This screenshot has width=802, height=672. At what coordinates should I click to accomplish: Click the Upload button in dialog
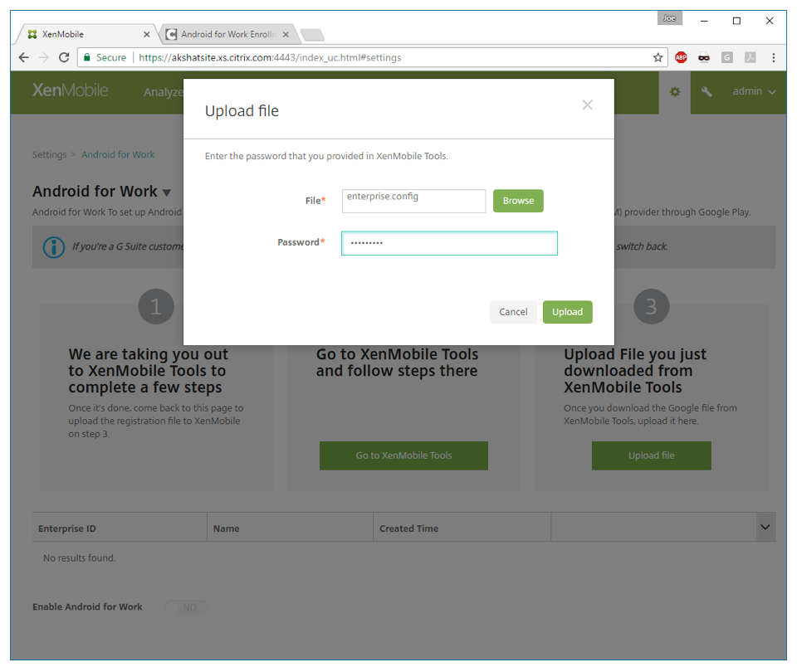click(567, 312)
